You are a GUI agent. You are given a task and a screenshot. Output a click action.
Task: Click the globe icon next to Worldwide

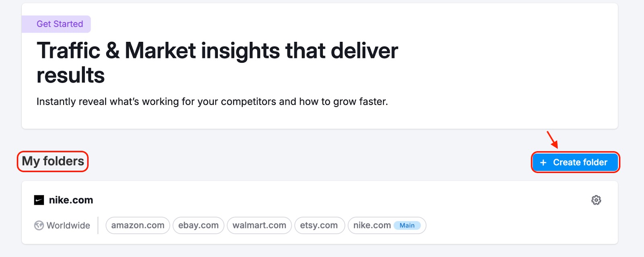[38, 225]
